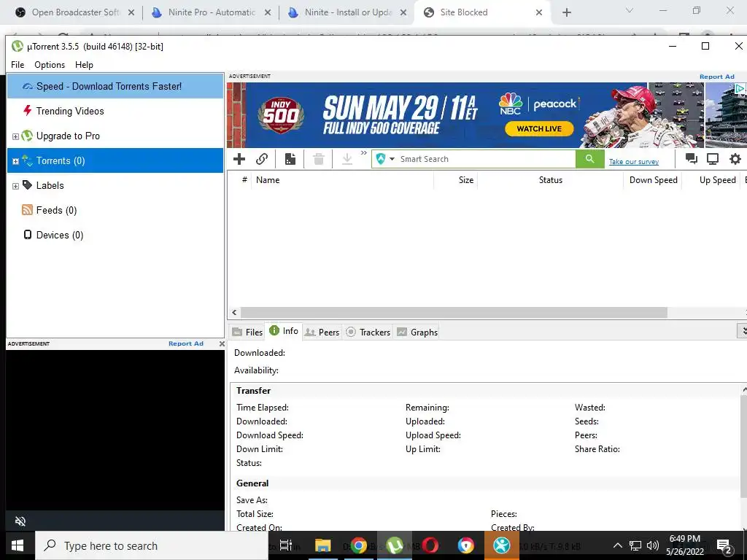
Task: Expand the Torrents (0) tree node
Action: coord(15,161)
